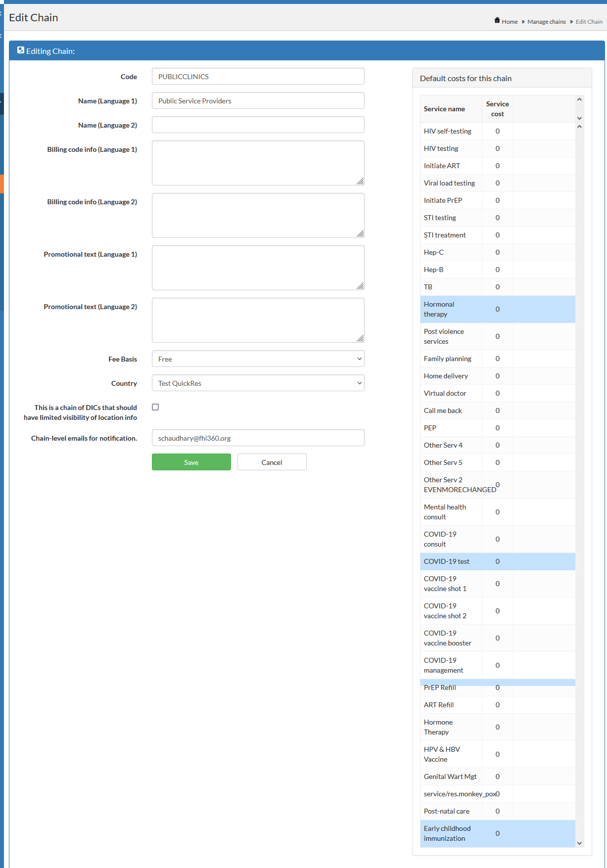Click the Editing Chain header icon
Viewport: 607px width, 868px height.
coord(21,50)
